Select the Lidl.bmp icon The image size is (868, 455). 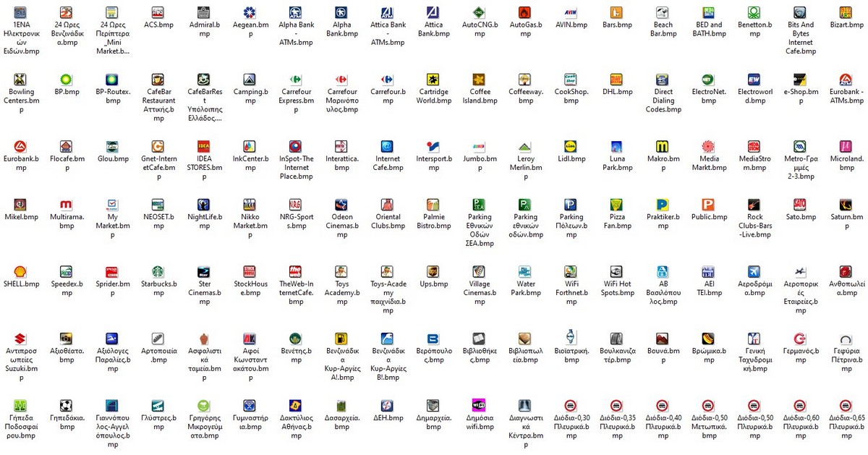point(571,146)
